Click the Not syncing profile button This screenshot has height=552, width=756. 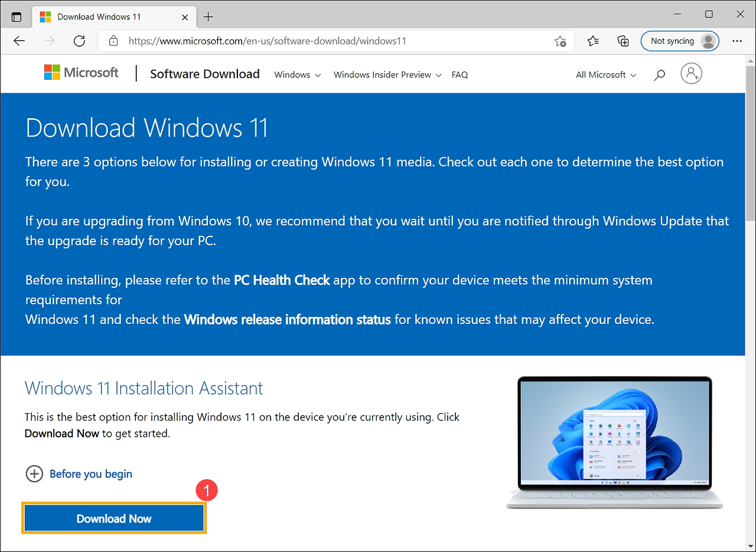680,41
